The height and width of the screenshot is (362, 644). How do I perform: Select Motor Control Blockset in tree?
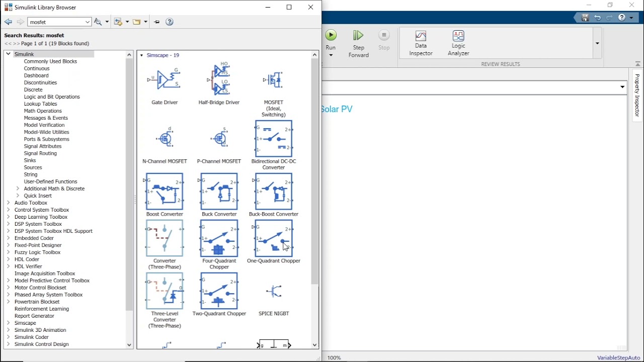40,288
